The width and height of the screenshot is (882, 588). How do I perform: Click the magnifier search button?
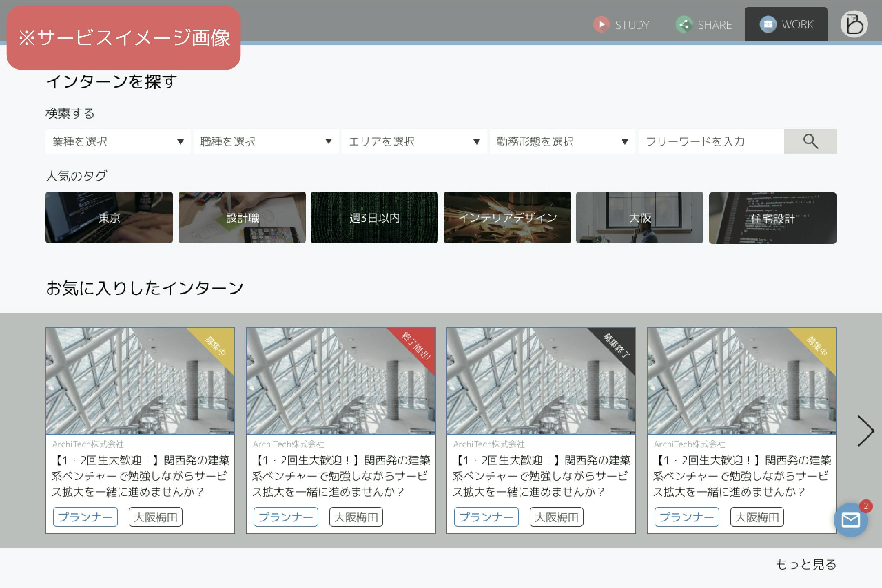810,141
